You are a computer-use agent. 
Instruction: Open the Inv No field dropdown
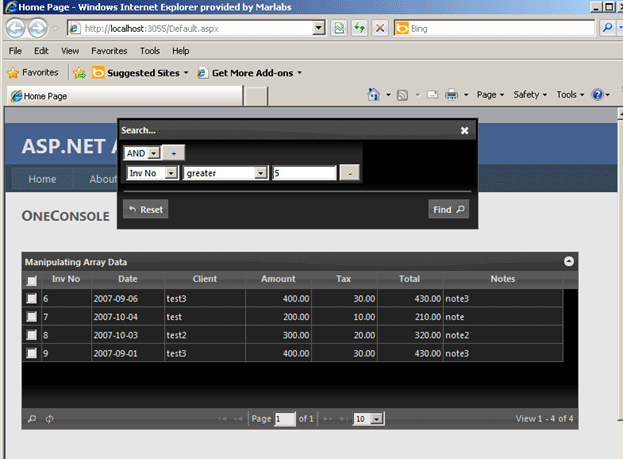tap(153, 173)
